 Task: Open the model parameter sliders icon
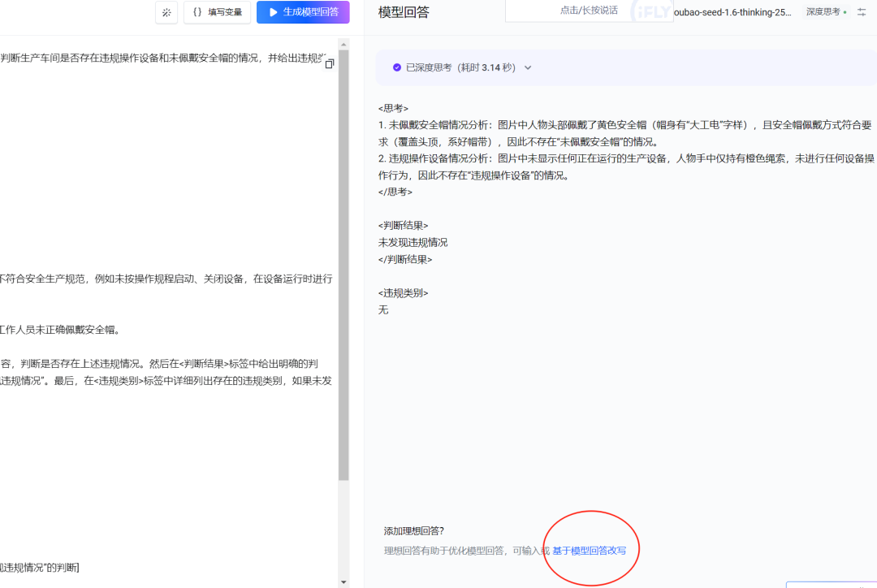pos(862,11)
